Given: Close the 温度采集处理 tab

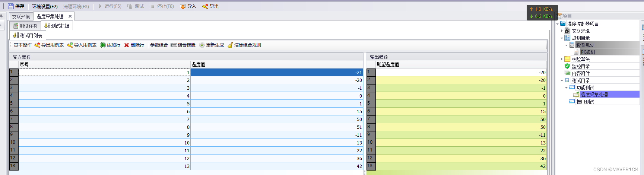Looking at the screenshot, I should coord(70,16).
